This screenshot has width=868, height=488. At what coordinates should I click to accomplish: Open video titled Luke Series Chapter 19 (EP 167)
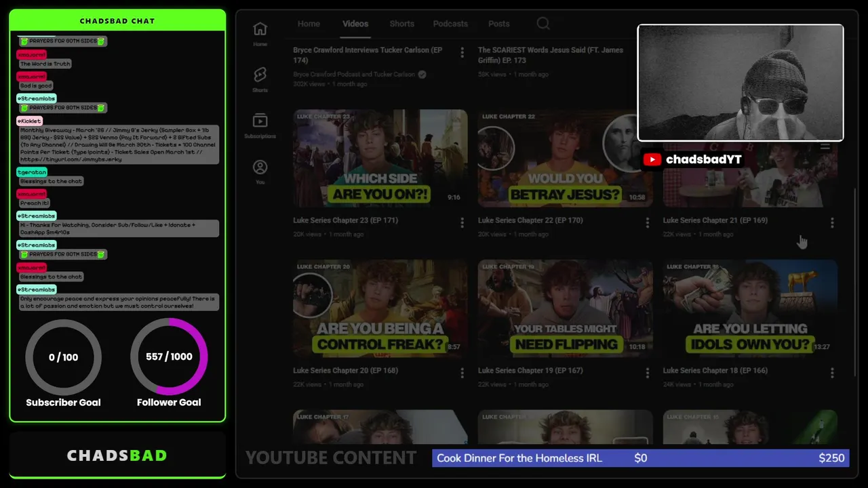point(530,371)
